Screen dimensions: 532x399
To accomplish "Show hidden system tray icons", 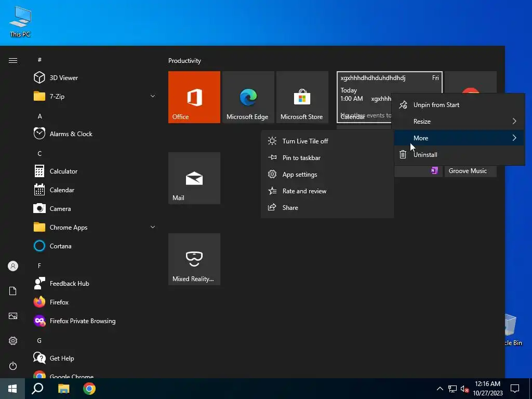I will point(440,389).
